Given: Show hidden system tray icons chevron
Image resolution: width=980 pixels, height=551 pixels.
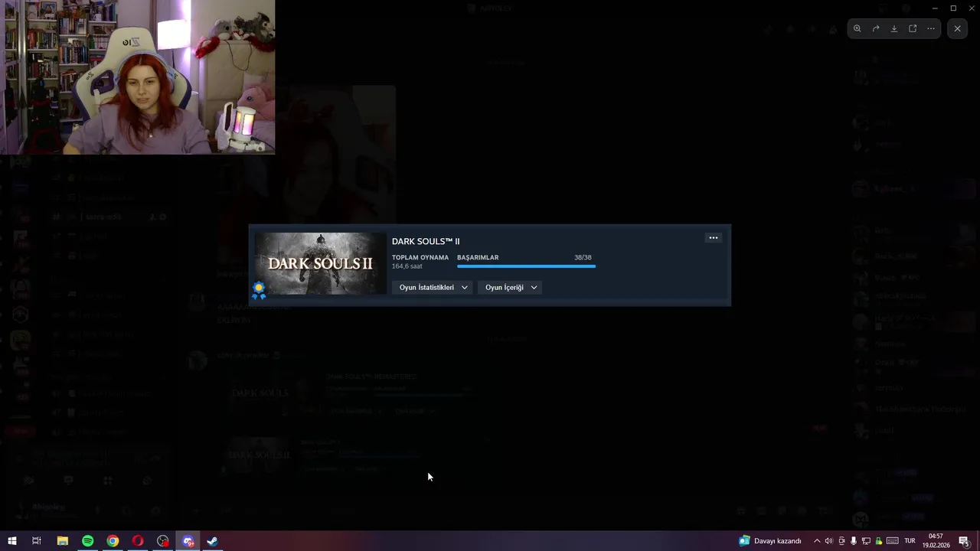Looking at the screenshot, I should pos(816,541).
